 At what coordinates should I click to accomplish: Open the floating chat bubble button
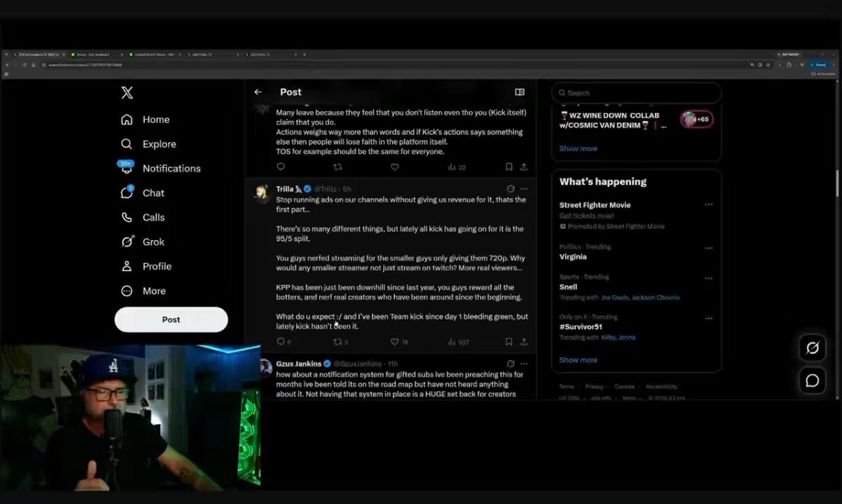(x=812, y=380)
